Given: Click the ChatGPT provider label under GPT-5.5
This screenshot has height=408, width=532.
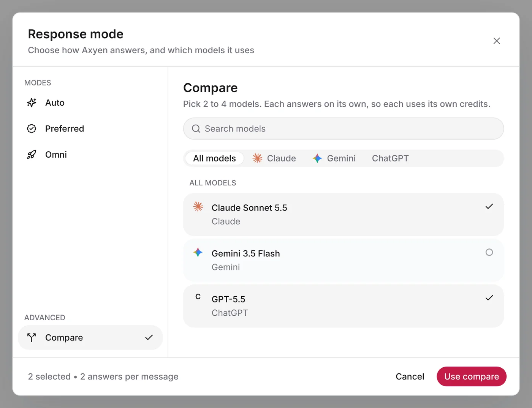Looking at the screenshot, I should tap(230, 313).
